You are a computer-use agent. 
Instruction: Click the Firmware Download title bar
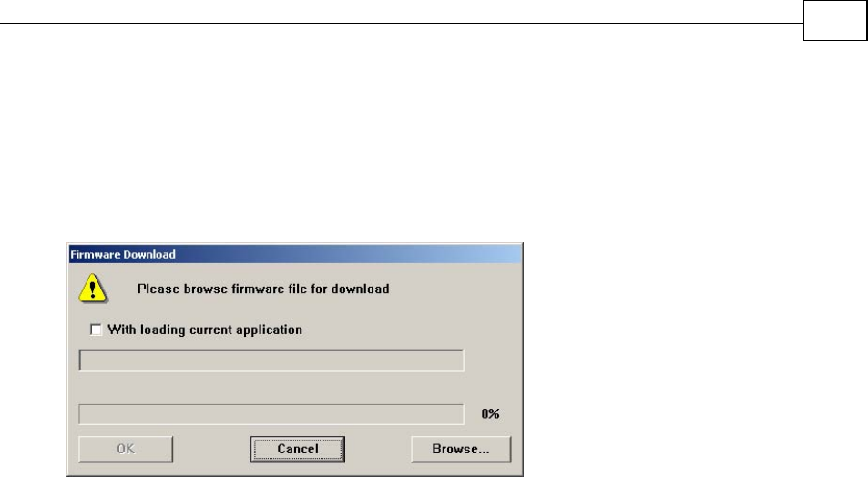point(295,255)
